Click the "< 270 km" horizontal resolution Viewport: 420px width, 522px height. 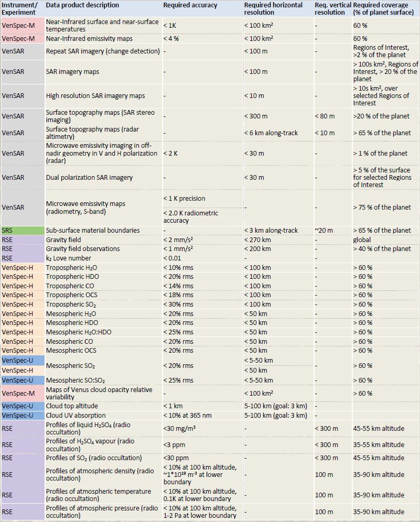257,240
